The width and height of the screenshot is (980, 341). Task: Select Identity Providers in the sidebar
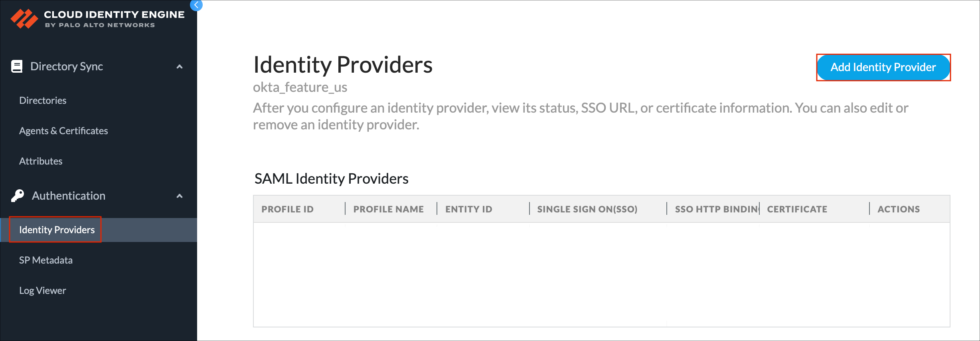click(x=57, y=230)
